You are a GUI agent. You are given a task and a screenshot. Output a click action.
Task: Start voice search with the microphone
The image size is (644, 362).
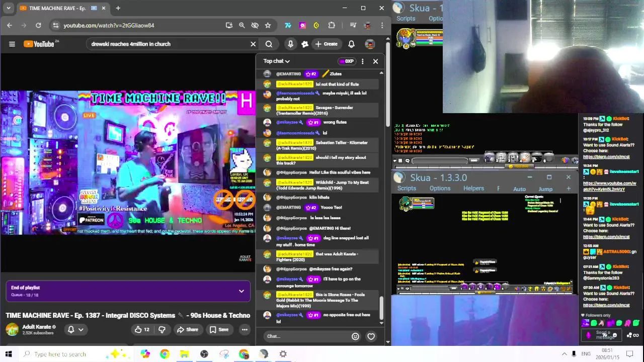(x=290, y=44)
